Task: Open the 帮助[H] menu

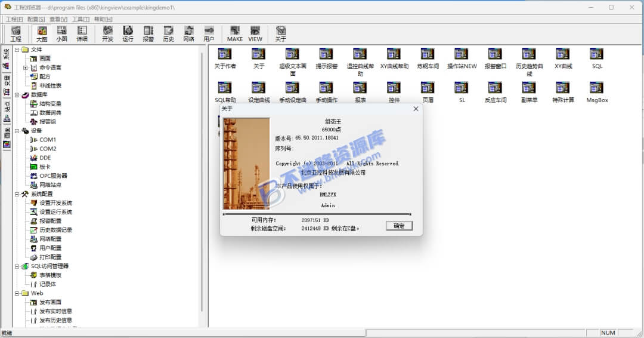Action: (x=103, y=19)
